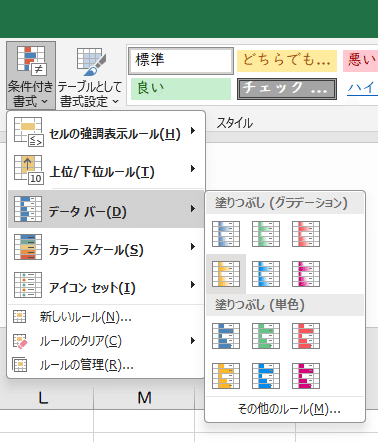Select データ バー menu item
Image resolution: width=378 pixels, height=442 pixels.
tap(106, 209)
